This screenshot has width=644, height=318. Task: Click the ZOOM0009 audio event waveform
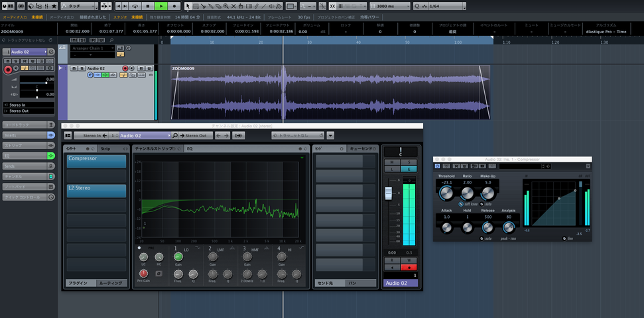tap(330, 92)
